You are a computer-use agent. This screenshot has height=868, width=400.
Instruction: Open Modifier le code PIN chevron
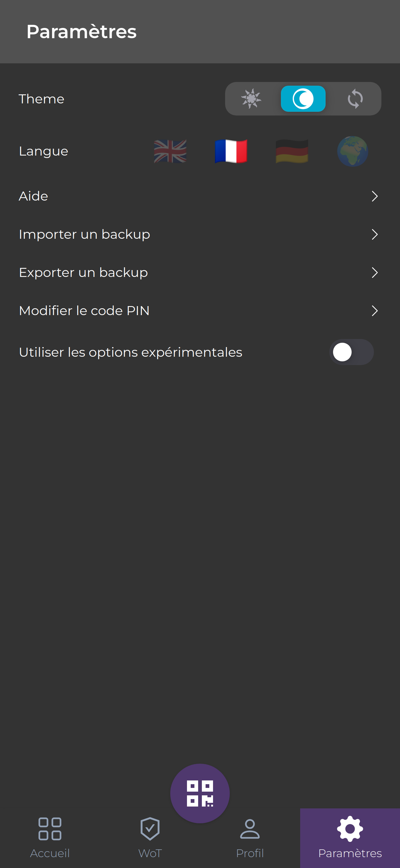coord(374,311)
